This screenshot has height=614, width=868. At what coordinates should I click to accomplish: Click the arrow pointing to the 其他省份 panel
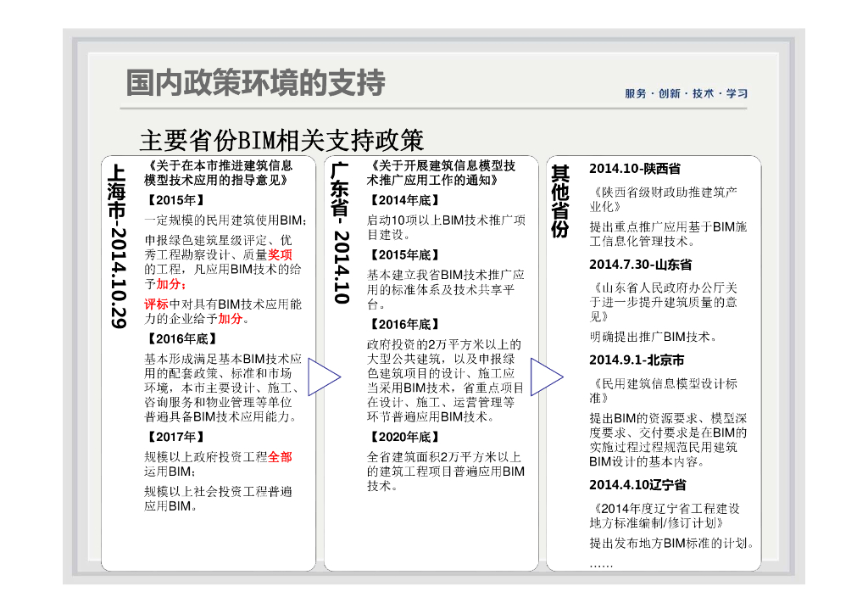coord(546,377)
